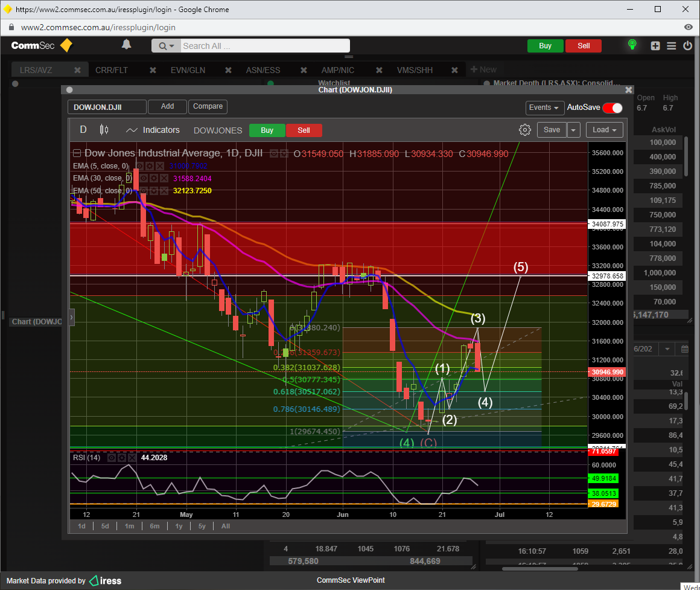
Task: Click the Compare button
Action: tap(208, 106)
